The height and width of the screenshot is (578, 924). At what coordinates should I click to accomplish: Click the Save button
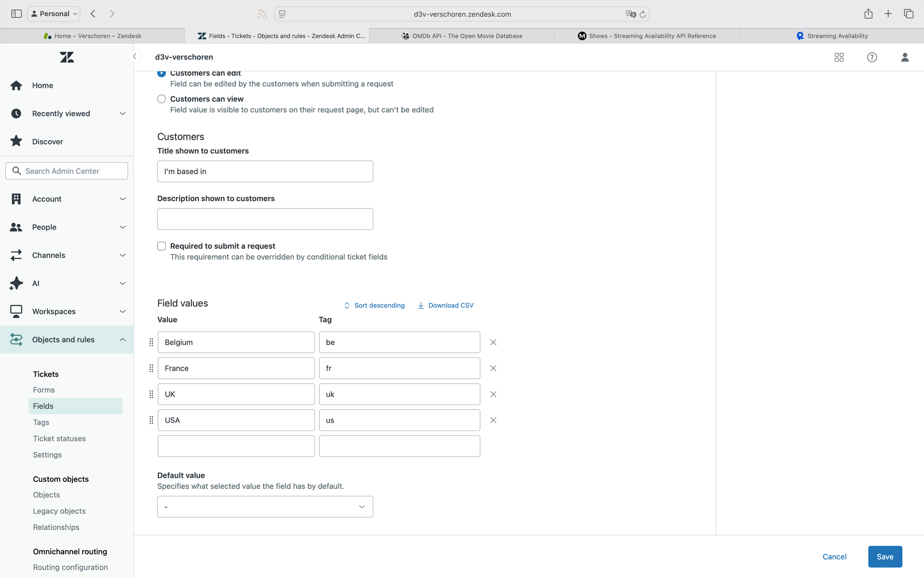[885, 557]
